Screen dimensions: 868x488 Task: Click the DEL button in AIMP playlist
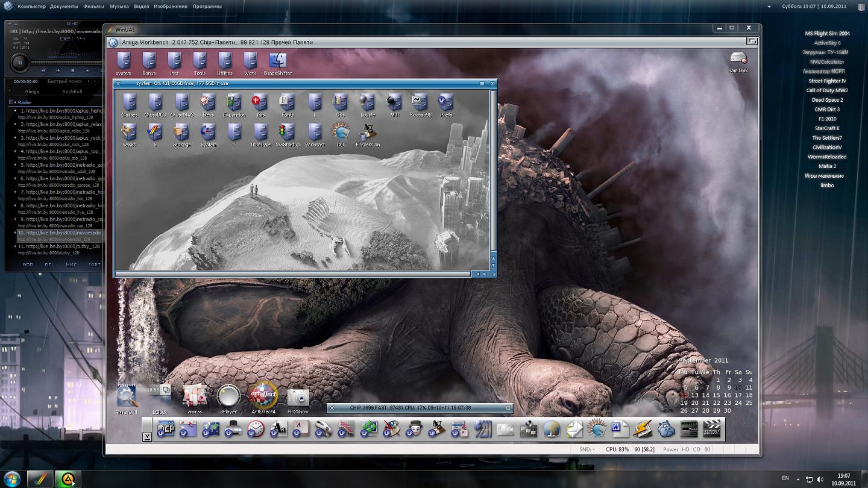tap(49, 264)
